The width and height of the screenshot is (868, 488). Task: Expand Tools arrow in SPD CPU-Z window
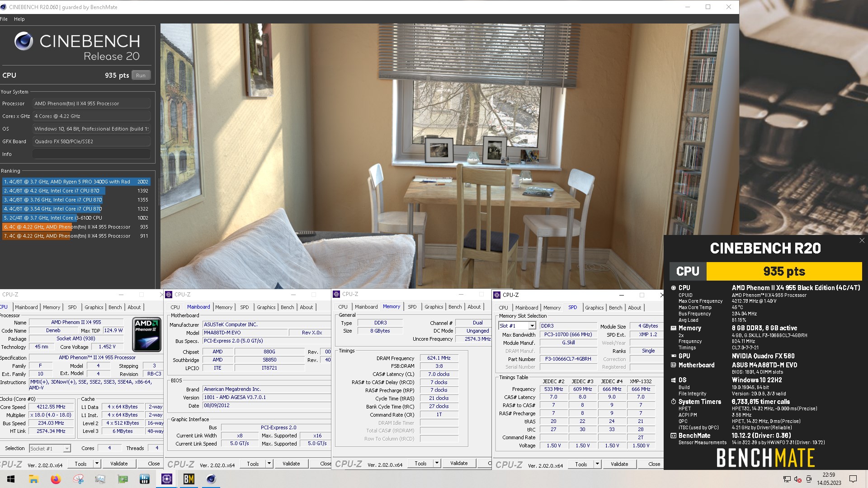coord(597,464)
